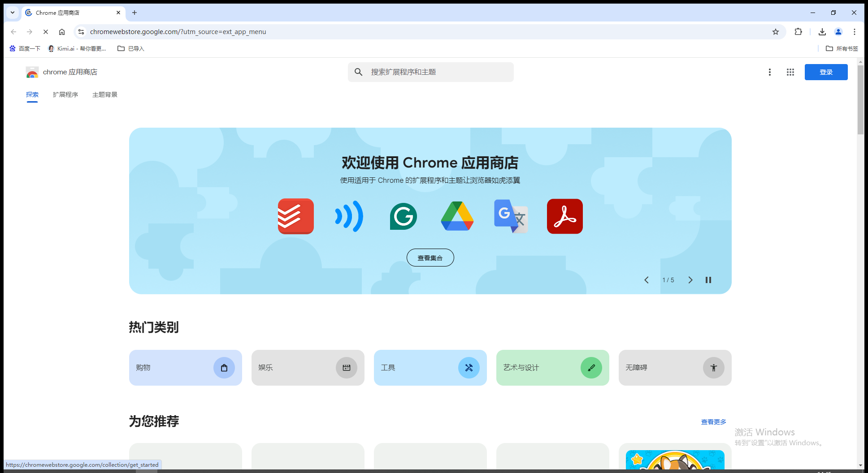Open the Kimi.ai bookmark
The image size is (868, 473).
[77, 48]
